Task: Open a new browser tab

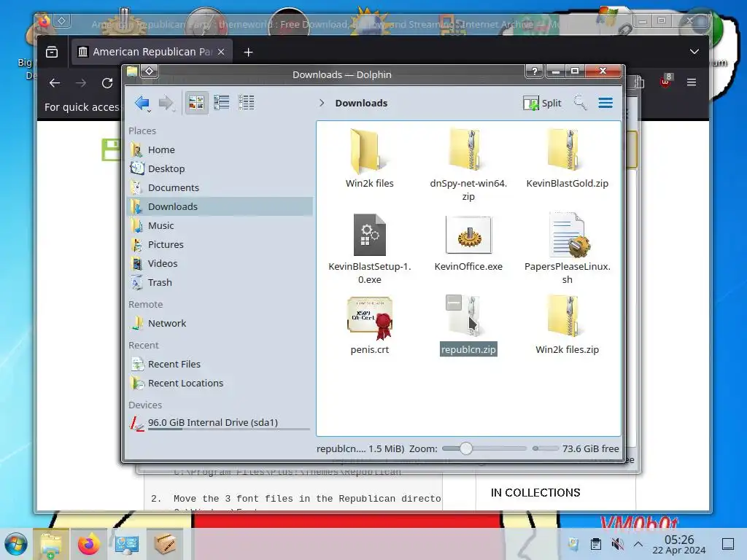Action: pyautogui.click(x=248, y=52)
